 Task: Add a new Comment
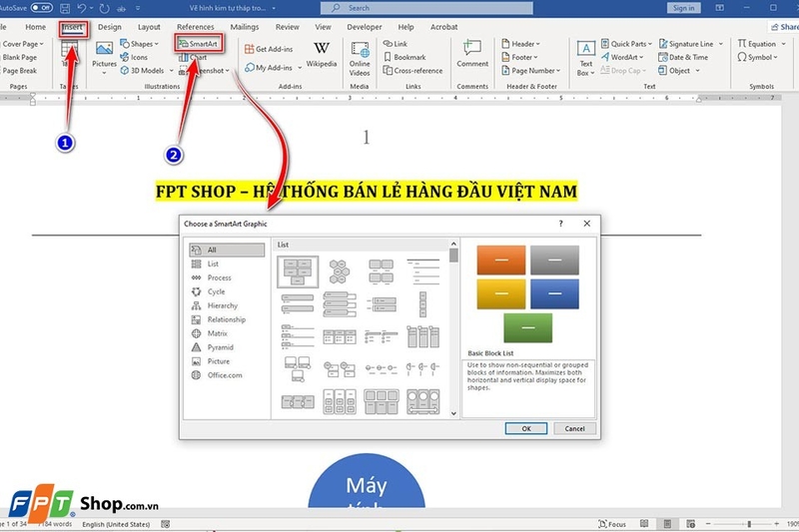coord(472,54)
